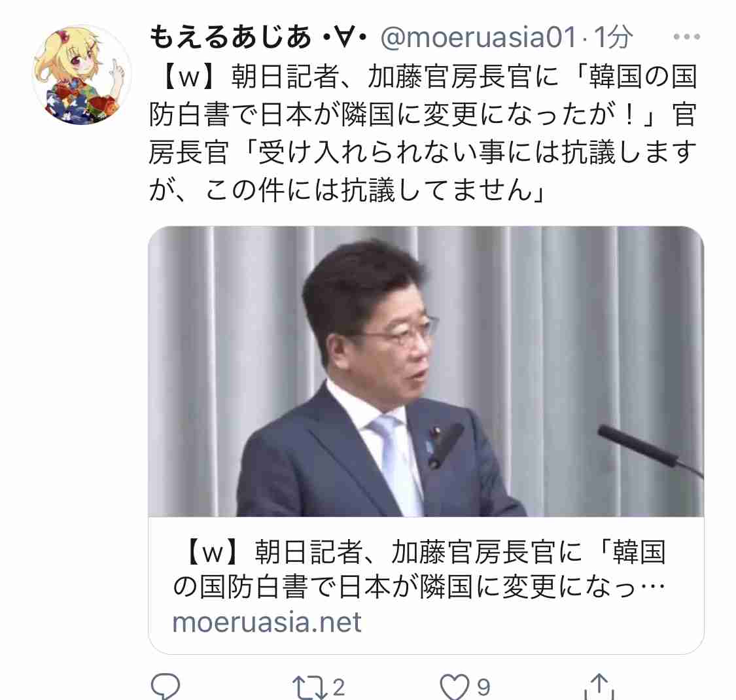Like the tweet with the heart icon

[455, 687]
